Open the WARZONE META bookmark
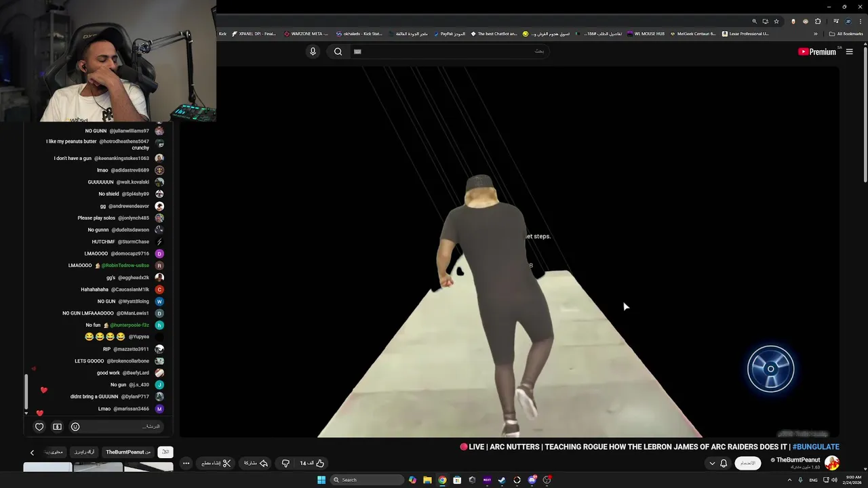Image resolution: width=868 pixels, height=488 pixels. point(306,33)
